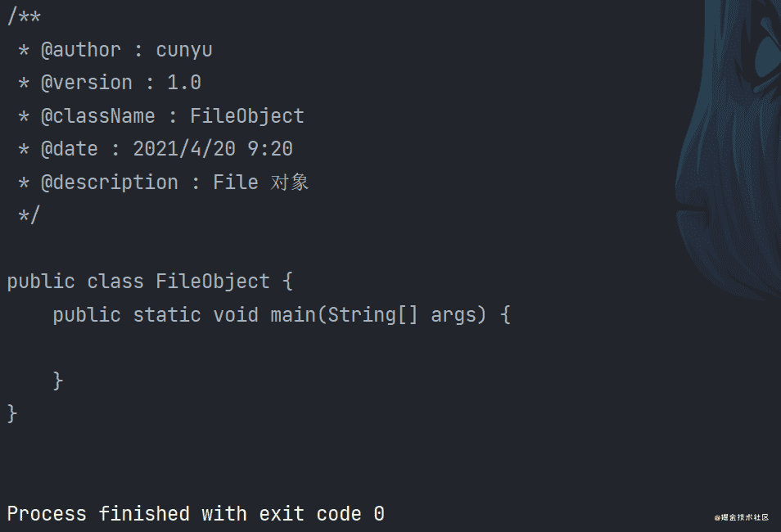Click FileObject in the class declaration
The height and width of the screenshot is (532, 781).
click(213, 282)
